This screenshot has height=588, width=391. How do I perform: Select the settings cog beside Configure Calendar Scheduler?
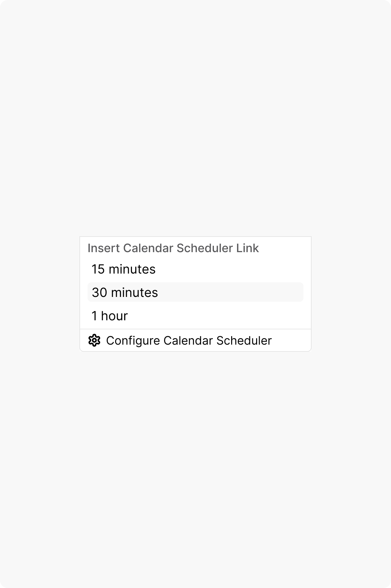(x=94, y=340)
